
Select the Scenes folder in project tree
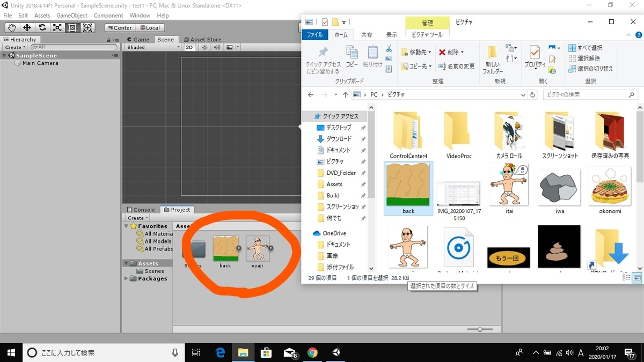point(154,271)
